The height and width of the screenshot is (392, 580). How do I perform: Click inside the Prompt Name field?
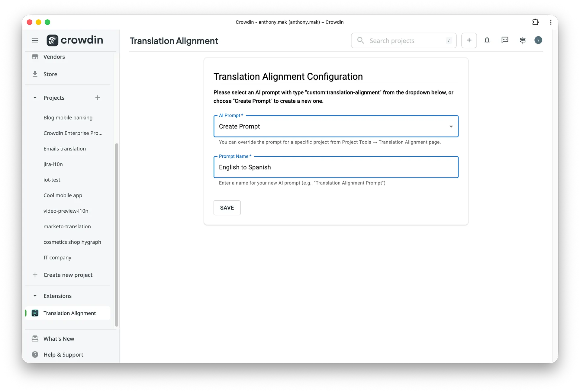pos(336,167)
